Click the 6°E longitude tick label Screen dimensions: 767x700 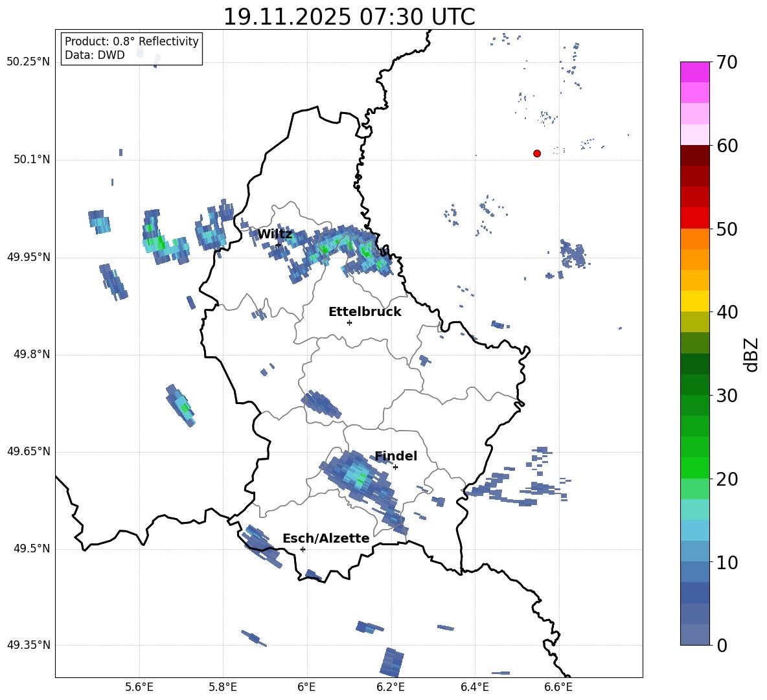(x=306, y=687)
